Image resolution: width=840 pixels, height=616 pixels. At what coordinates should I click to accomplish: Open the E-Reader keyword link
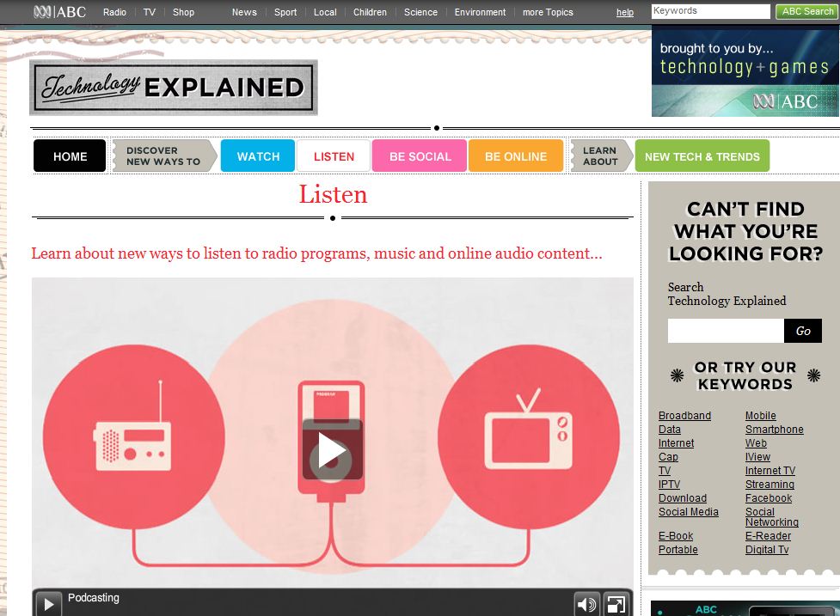click(x=768, y=536)
